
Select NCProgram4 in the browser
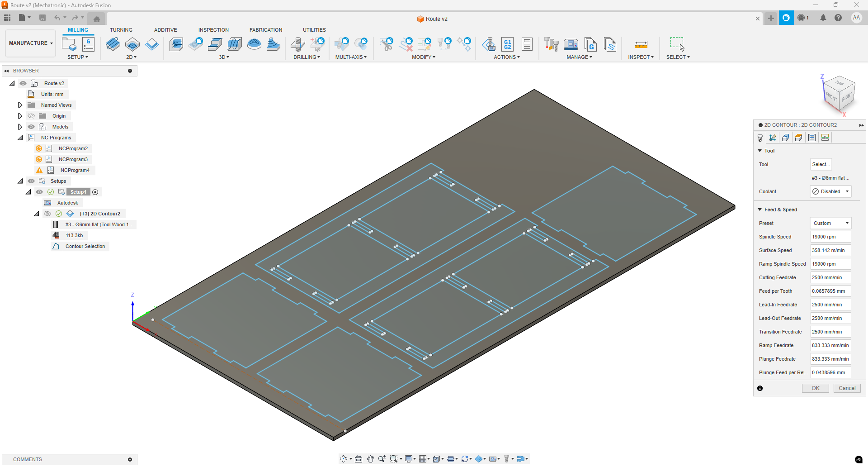75,170
